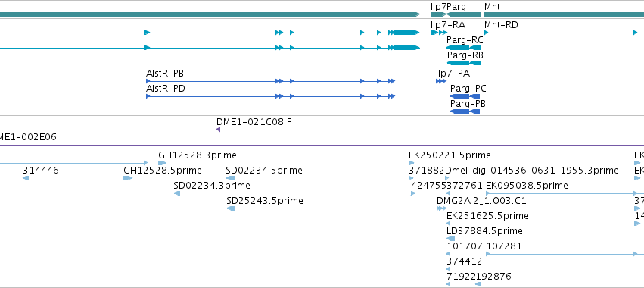The image size is (644, 288).
Task: Select the Parg-RB transcript feature
Action: [x=464, y=63]
